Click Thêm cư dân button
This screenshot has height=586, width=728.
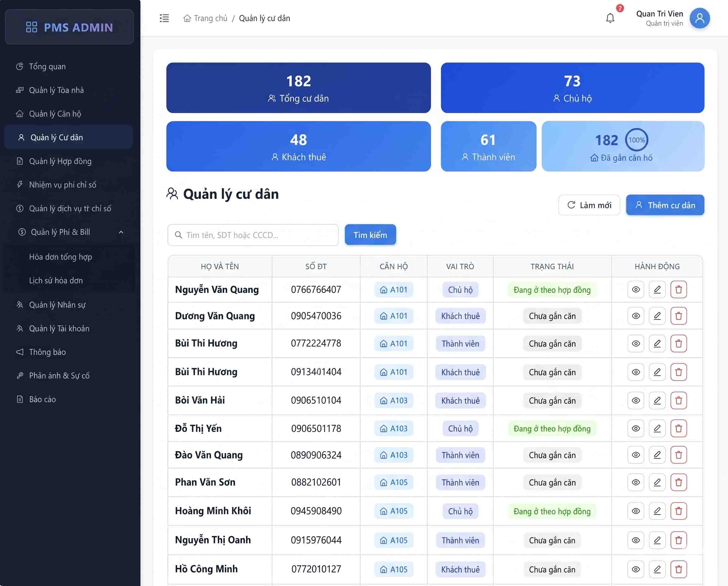pyautogui.click(x=665, y=205)
